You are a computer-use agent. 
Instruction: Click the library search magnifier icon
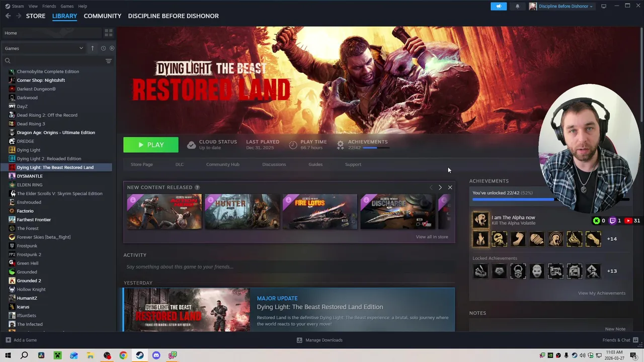click(x=8, y=61)
